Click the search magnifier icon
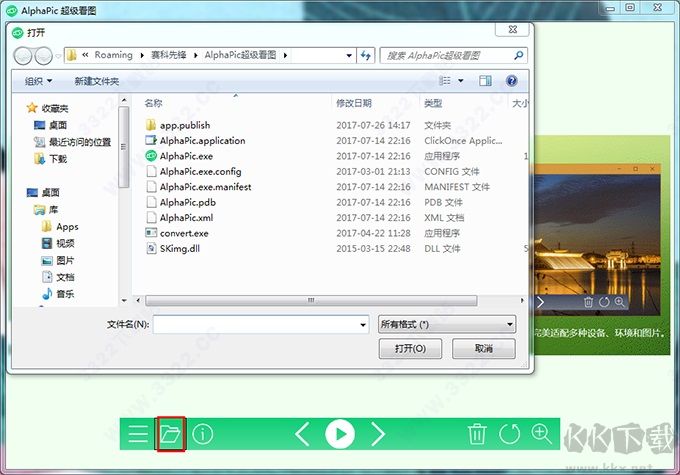The image size is (680, 475). pyautogui.click(x=518, y=55)
